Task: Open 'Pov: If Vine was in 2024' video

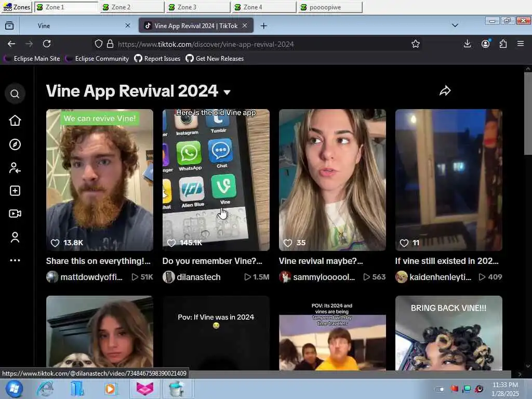Action: click(216, 333)
